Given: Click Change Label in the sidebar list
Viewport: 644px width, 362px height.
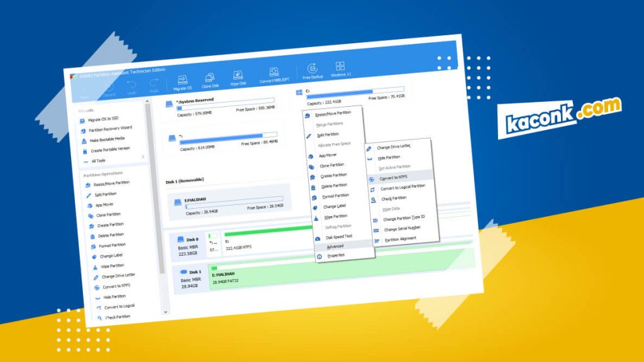Looking at the screenshot, I should coord(107,256).
